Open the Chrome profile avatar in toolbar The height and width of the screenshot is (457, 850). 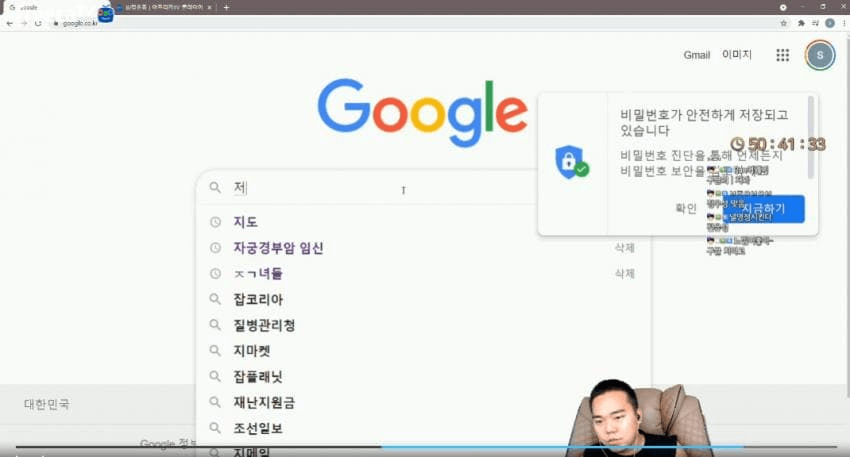pos(829,23)
